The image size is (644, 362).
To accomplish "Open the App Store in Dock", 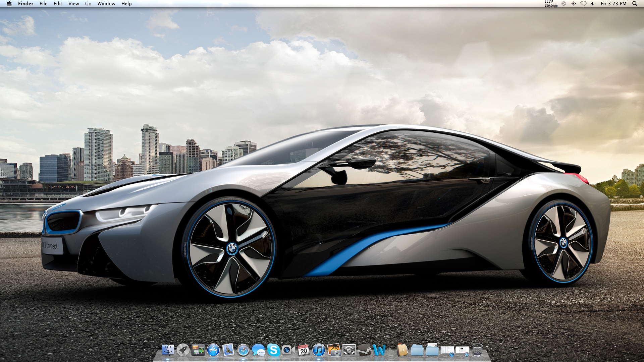I will click(x=213, y=350).
